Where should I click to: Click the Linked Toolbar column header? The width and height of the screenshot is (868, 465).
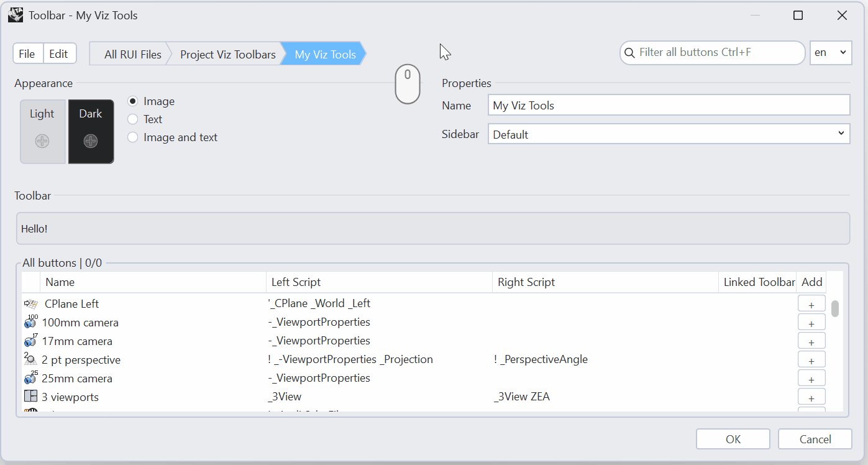coord(759,282)
